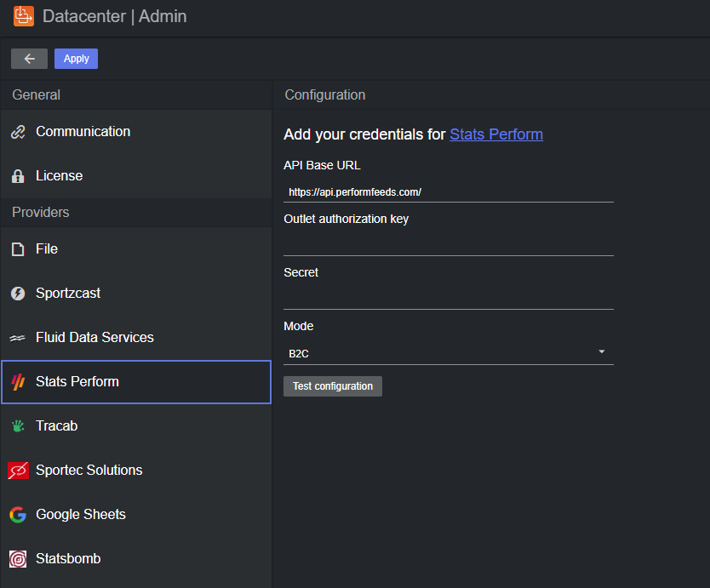This screenshot has width=710, height=588.
Task: Select Stats Perform in the providers list
Action: pos(136,382)
